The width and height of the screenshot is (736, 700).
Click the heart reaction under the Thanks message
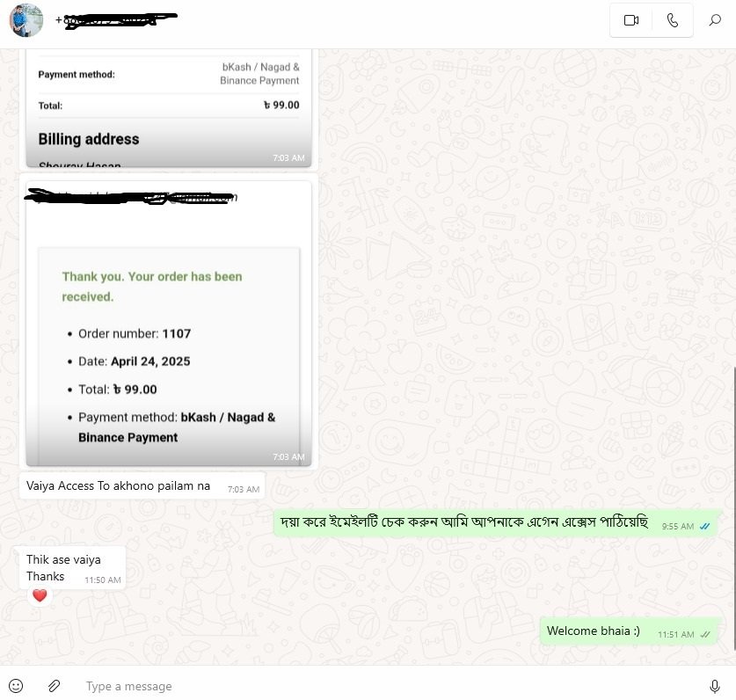coord(40,595)
